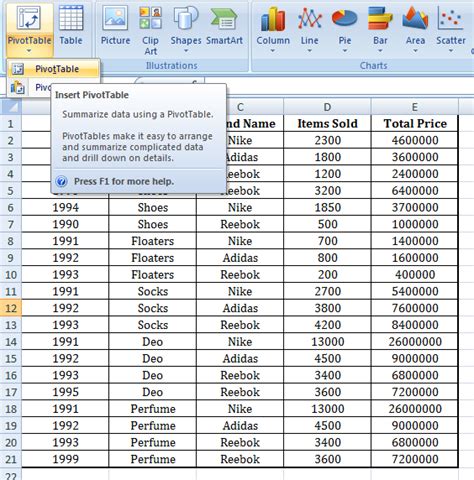Select Perfume cell in row 18
Screen dimensions: 474x480
pos(153,409)
